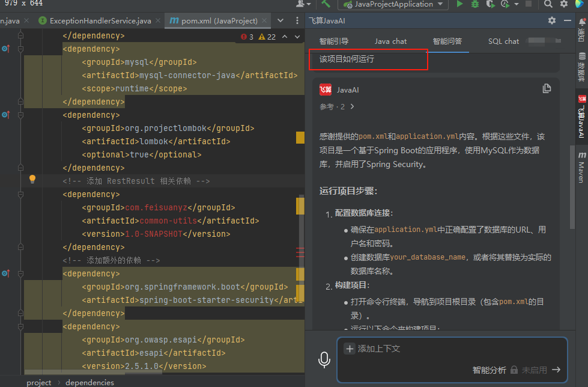Image resolution: width=588 pixels, height=387 pixels.
Task: Click the lightbulb intention icon in gutter
Action: click(32, 179)
